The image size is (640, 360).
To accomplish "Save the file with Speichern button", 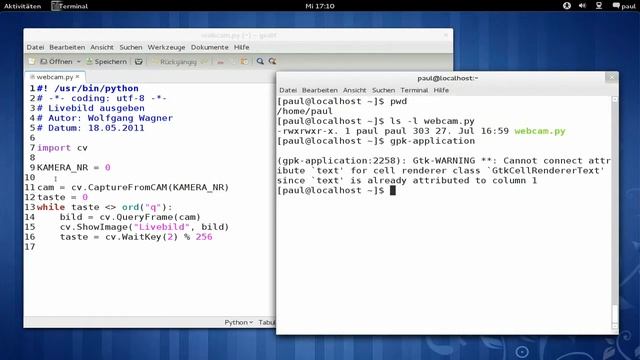I will click(x=107, y=62).
